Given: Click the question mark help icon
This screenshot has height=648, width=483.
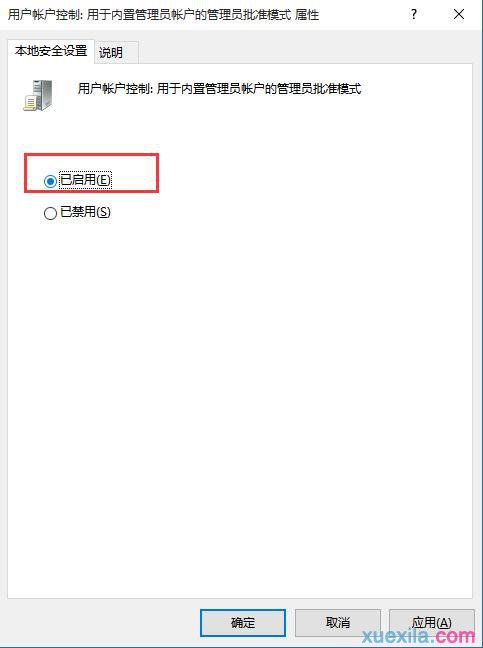Looking at the screenshot, I should click(x=414, y=15).
